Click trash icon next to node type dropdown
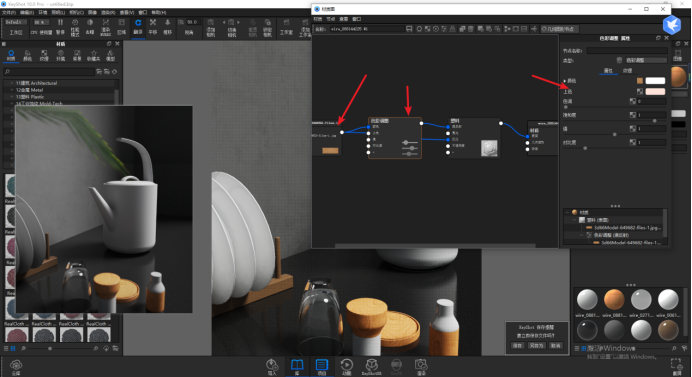 (619, 60)
